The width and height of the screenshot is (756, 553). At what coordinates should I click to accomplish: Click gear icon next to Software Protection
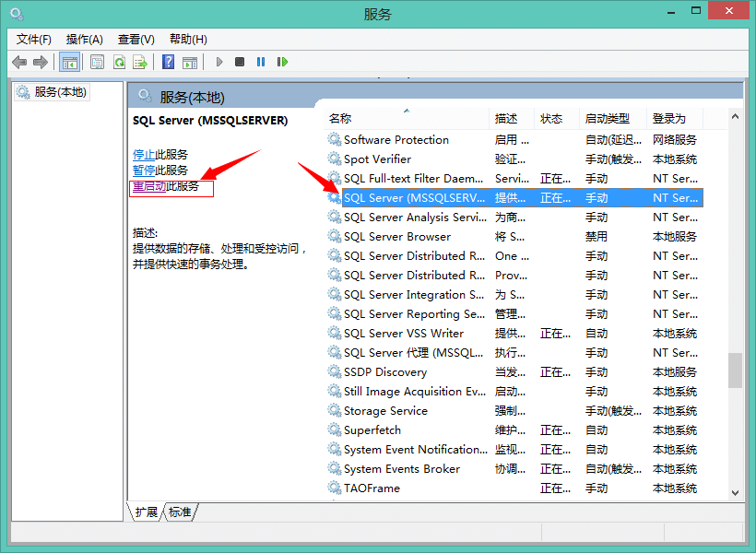[x=335, y=139]
